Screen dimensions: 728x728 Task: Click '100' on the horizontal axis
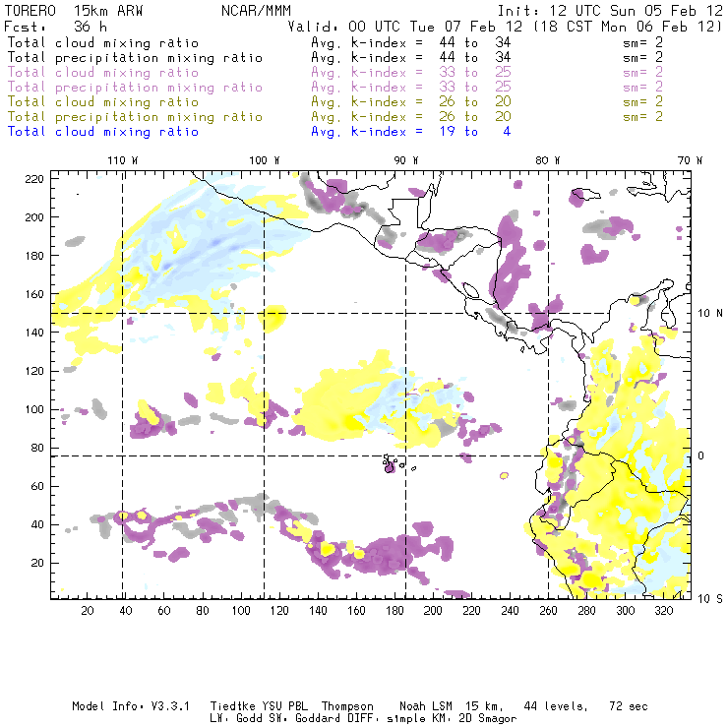(241, 611)
